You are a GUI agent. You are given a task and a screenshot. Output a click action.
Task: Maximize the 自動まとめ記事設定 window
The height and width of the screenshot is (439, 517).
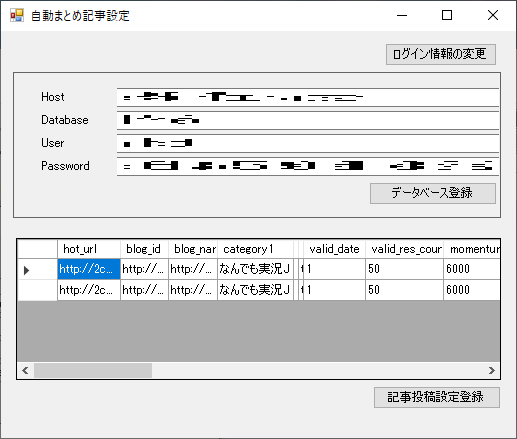click(447, 15)
